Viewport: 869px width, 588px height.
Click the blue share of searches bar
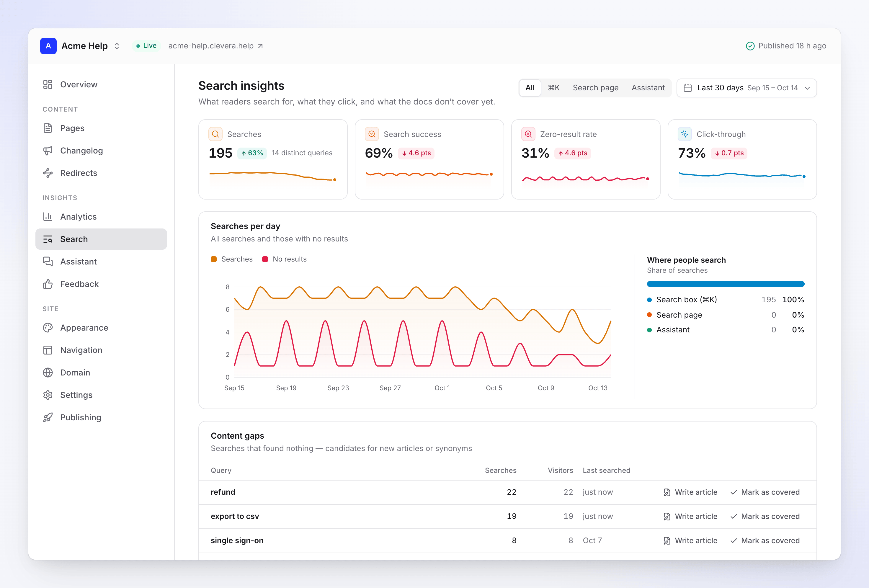coord(726,284)
